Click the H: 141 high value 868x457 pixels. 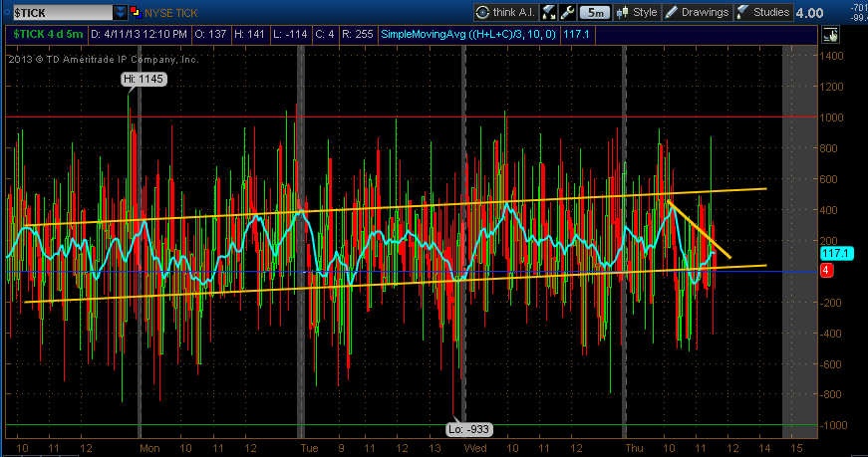click(x=250, y=34)
